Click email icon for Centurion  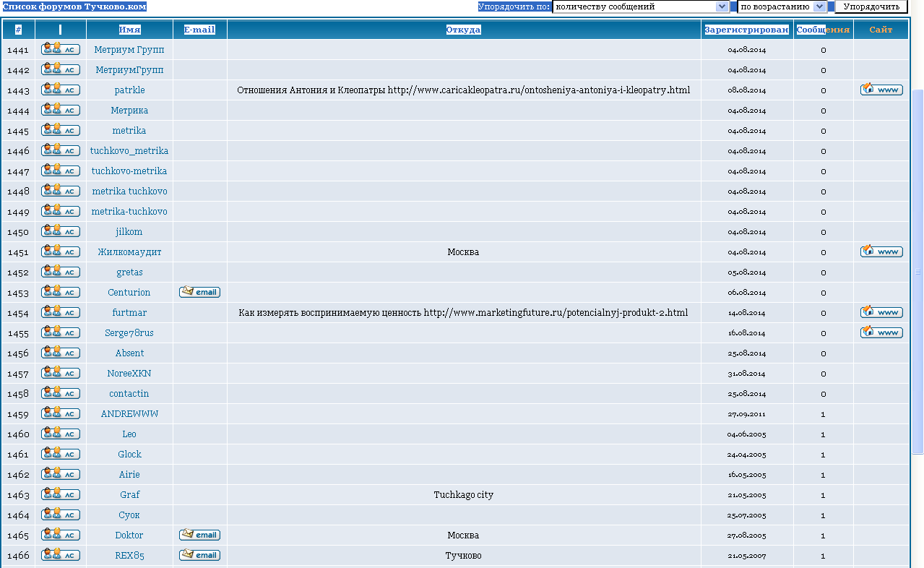(200, 291)
